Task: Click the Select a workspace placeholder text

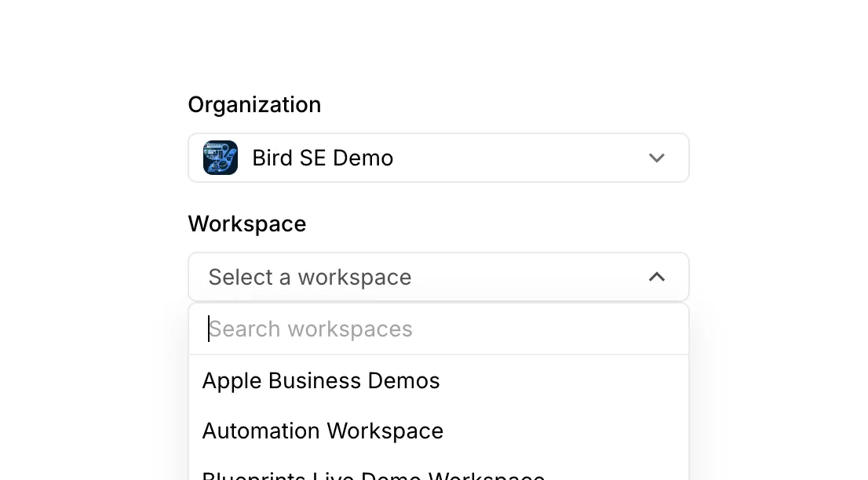Action: [310, 277]
